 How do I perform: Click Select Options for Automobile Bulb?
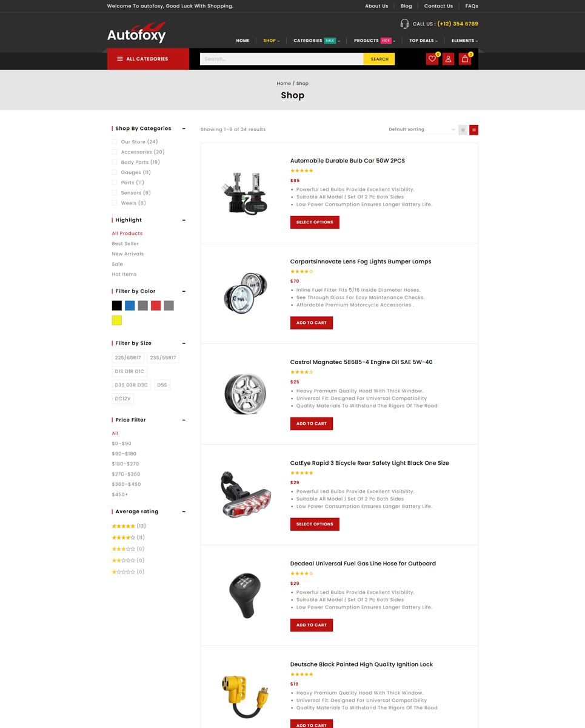coord(315,222)
